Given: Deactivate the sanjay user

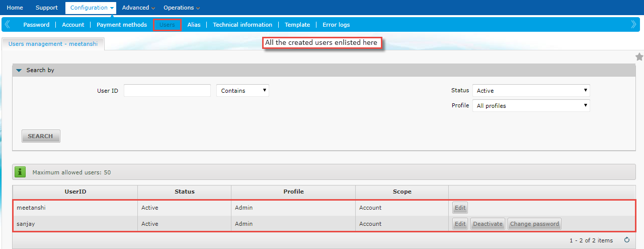Looking at the screenshot, I should coord(488,224).
